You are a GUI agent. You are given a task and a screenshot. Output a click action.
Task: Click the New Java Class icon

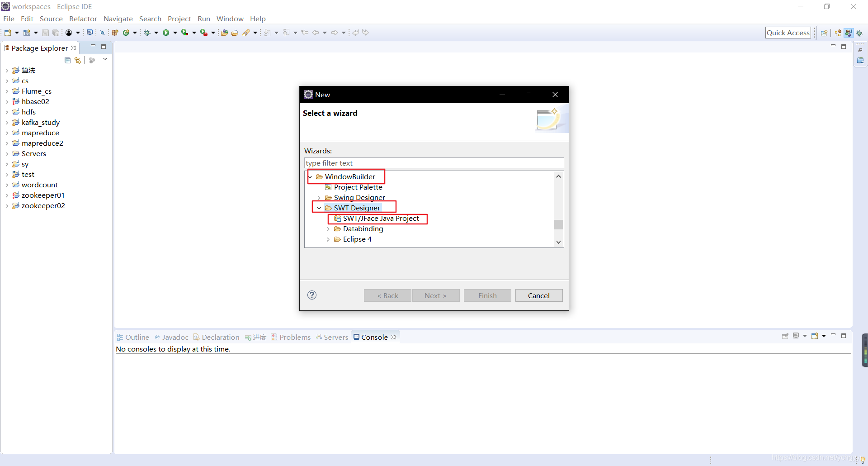pos(126,33)
